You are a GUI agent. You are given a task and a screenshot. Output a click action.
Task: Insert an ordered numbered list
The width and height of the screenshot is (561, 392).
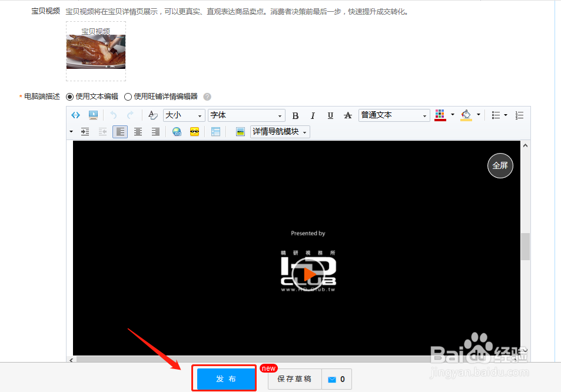pyautogui.click(x=519, y=115)
